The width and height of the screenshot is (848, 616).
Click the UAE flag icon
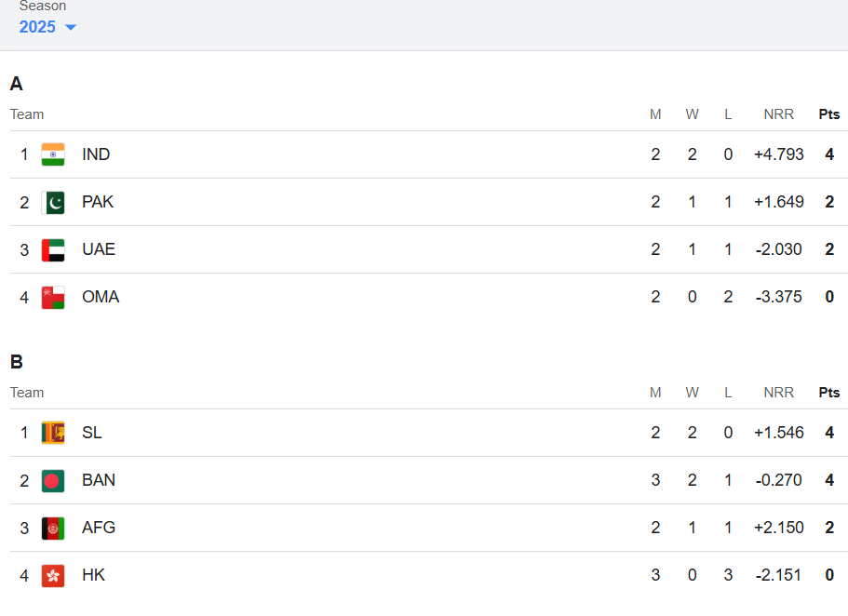[53, 248]
